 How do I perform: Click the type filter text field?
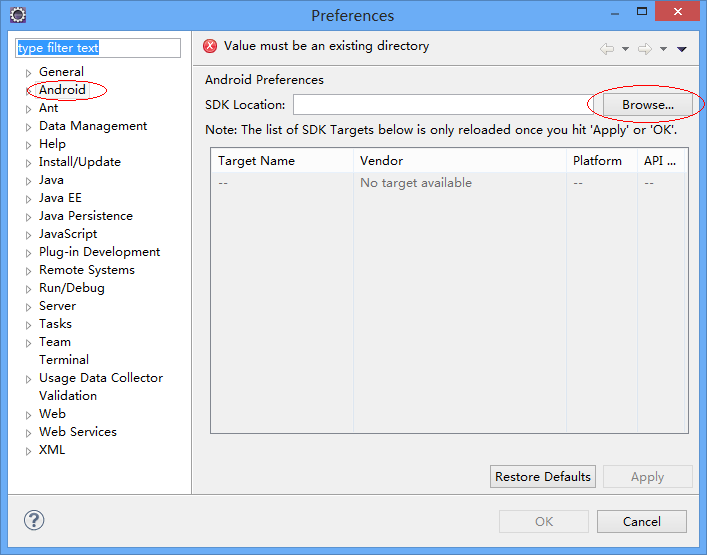pyautogui.click(x=98, y=48)
